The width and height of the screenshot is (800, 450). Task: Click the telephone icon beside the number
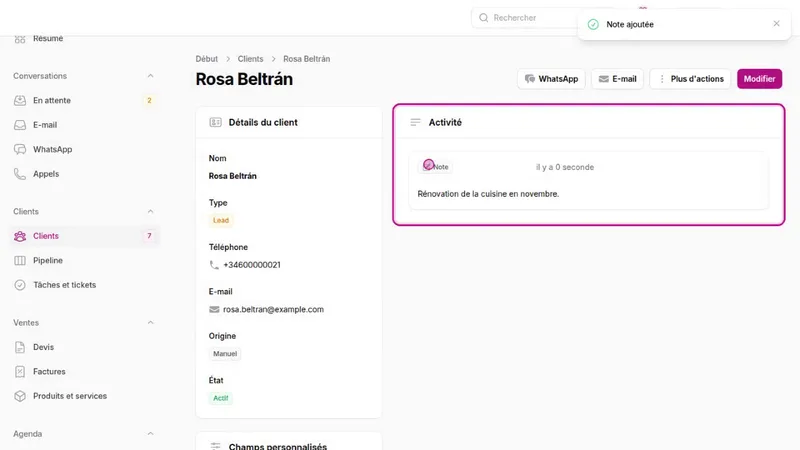click(x=214, y=265)
